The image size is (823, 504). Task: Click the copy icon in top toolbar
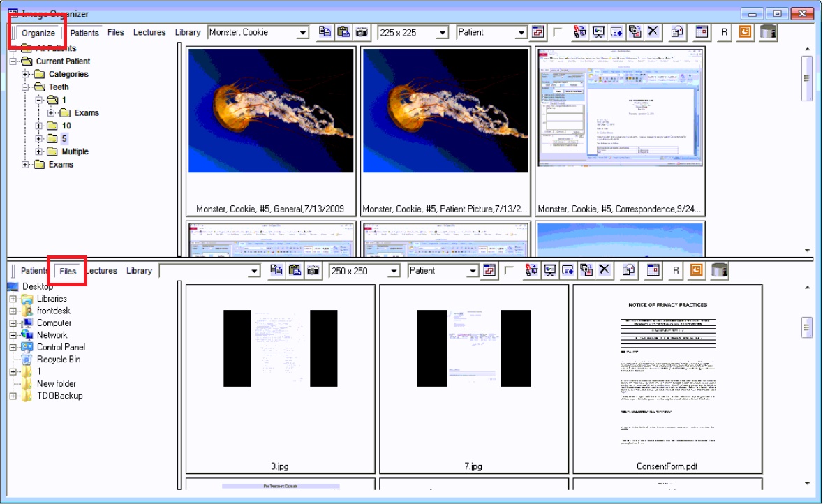325,32
